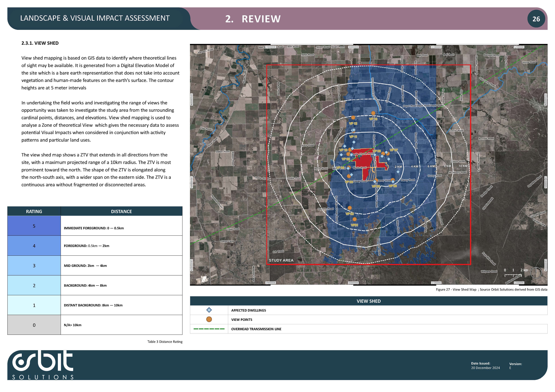Image resolution: width=555 pixels, height=392 pixels.
Task: Click the page number 26 circle badge
Action: coord(536,19)
